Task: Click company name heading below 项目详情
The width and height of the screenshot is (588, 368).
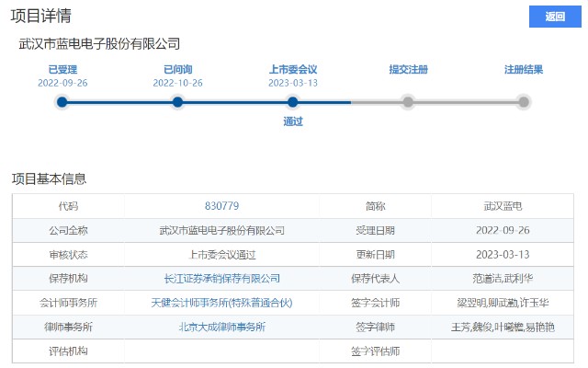Action: (100, 44)
